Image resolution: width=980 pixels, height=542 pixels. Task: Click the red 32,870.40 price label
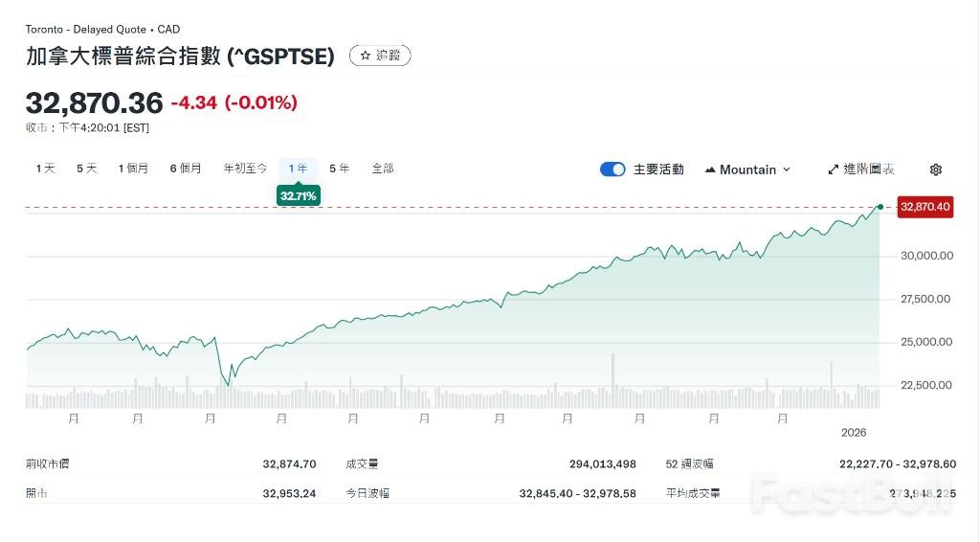click(x=925, y=207)
